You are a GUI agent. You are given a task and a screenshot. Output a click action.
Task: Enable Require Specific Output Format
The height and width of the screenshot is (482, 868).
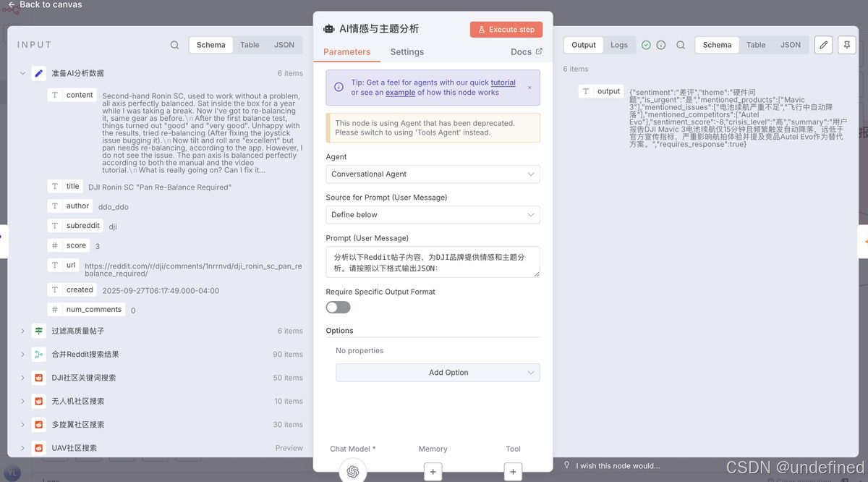pos(338,307)
